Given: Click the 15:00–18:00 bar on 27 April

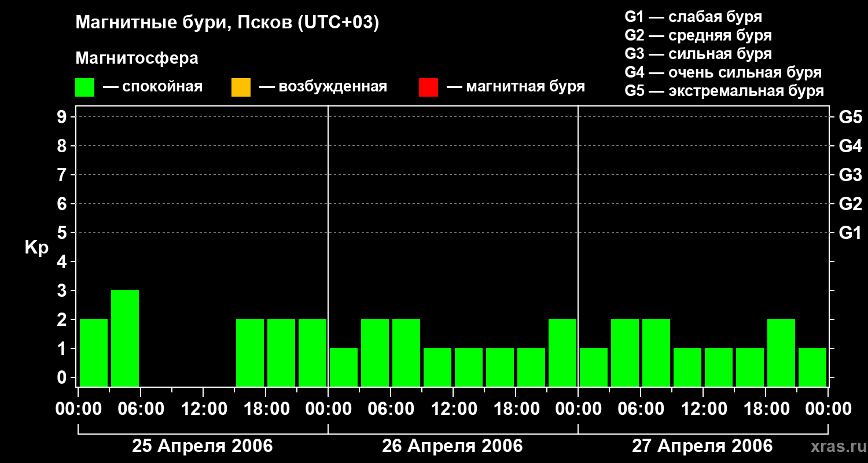Looking at the screenshot, I should [750, 367].
